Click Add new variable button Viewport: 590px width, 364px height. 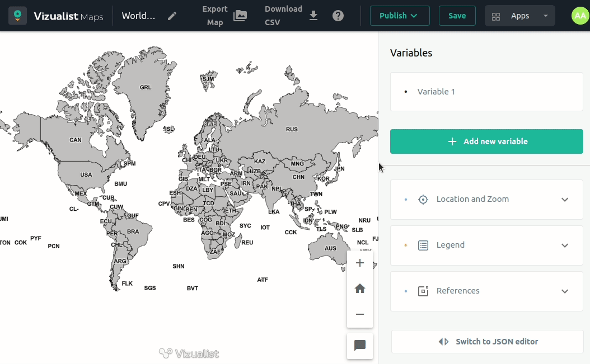click(486, 141)
